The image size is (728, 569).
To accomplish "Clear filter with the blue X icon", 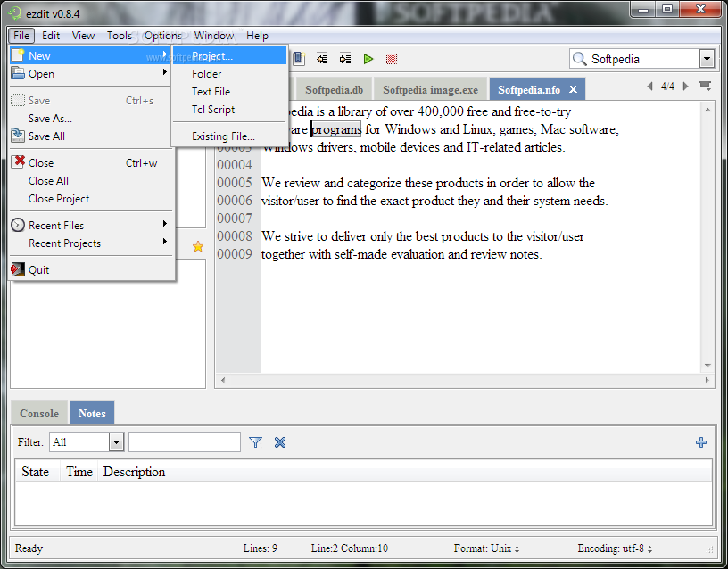I will pos(280,442).
